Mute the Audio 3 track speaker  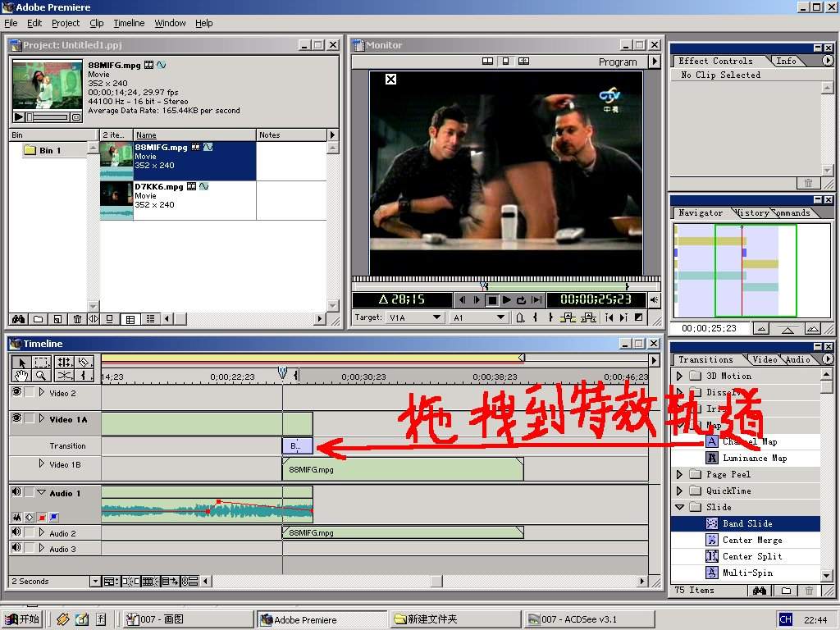click(x=16, y=547)
